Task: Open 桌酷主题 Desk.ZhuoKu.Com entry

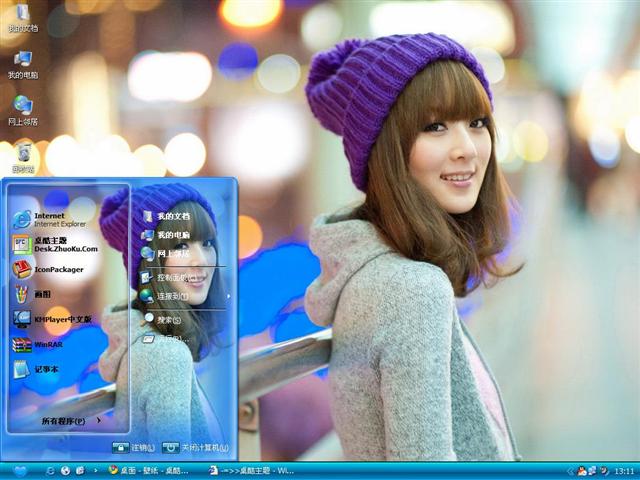Action: point(56,244)
